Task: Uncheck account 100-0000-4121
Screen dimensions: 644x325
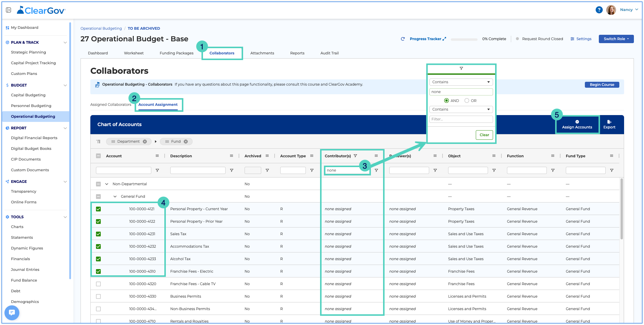Action: pyautogui.click(x=98, y=209)
